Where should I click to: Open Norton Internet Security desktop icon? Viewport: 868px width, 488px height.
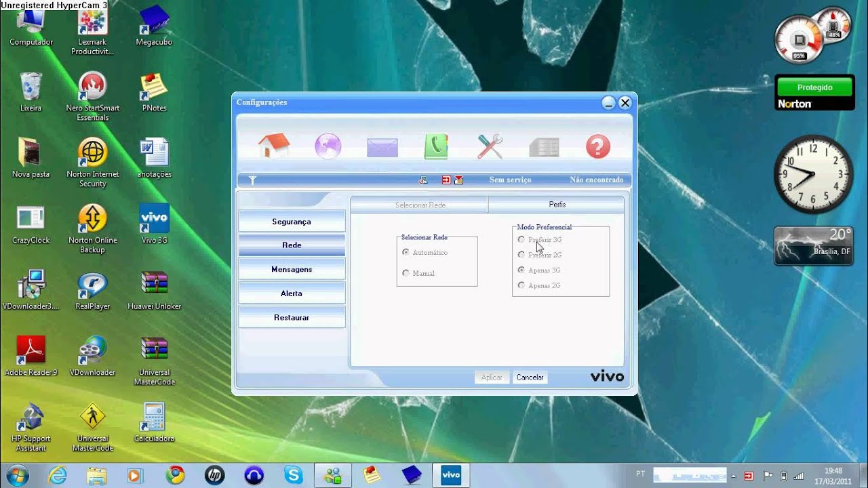click(x=93, y=163)
